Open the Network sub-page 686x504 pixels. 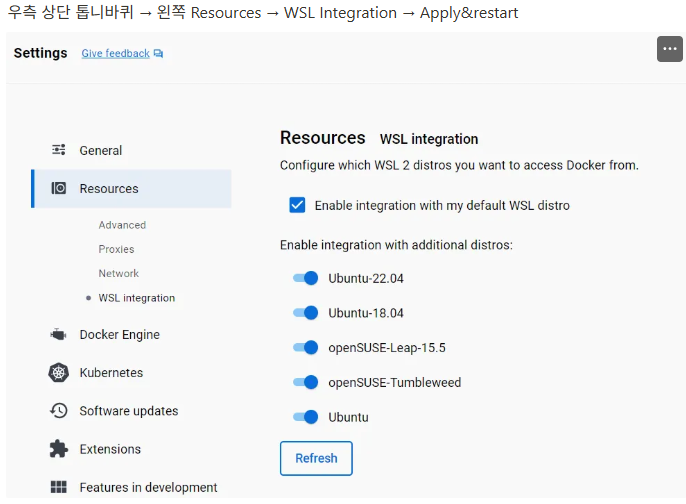click(x=119, y=273)
